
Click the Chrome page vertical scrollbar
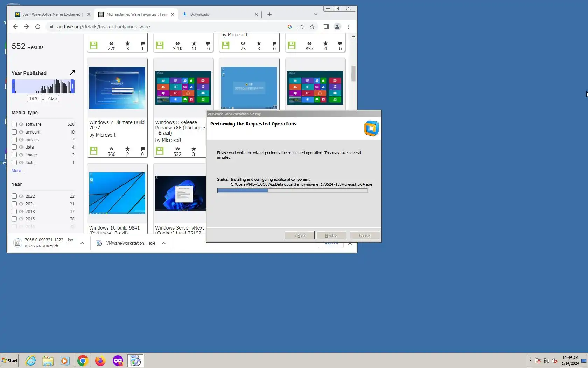tap(353, 73)
